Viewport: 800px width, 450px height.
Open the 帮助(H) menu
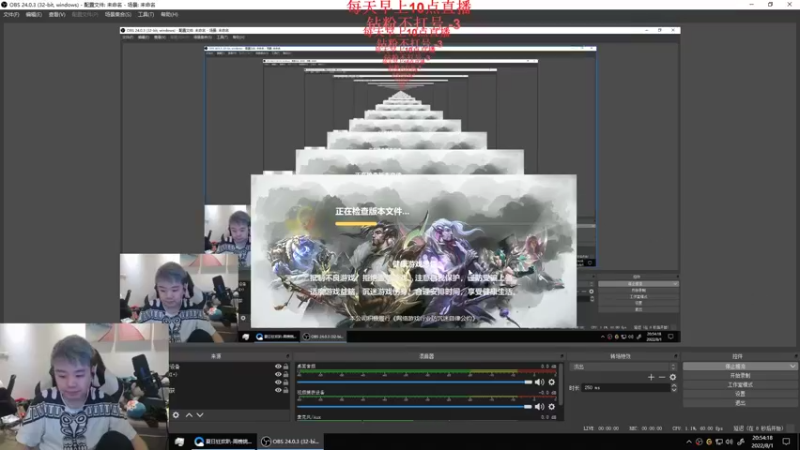tap(169, 15)
